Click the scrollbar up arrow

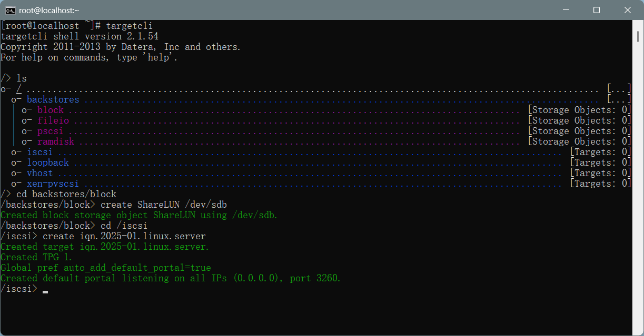(x=638, y=25)
